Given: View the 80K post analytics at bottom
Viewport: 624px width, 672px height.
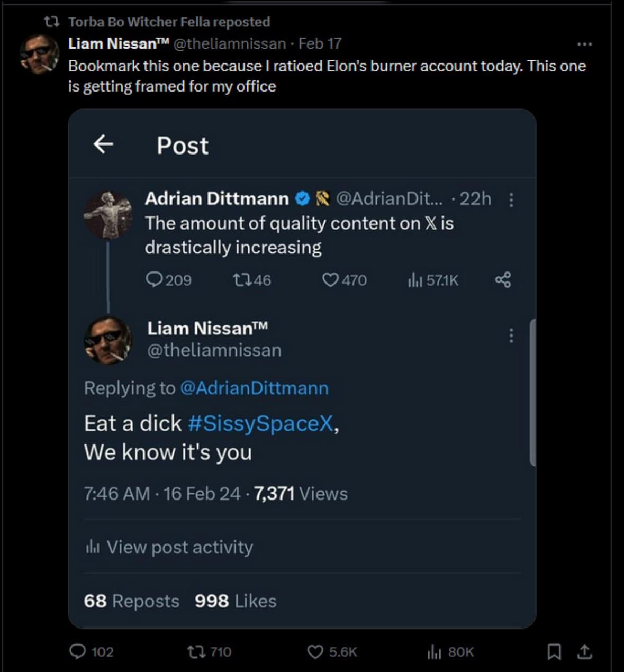Looking at the screenshot, I should [446, 652].
